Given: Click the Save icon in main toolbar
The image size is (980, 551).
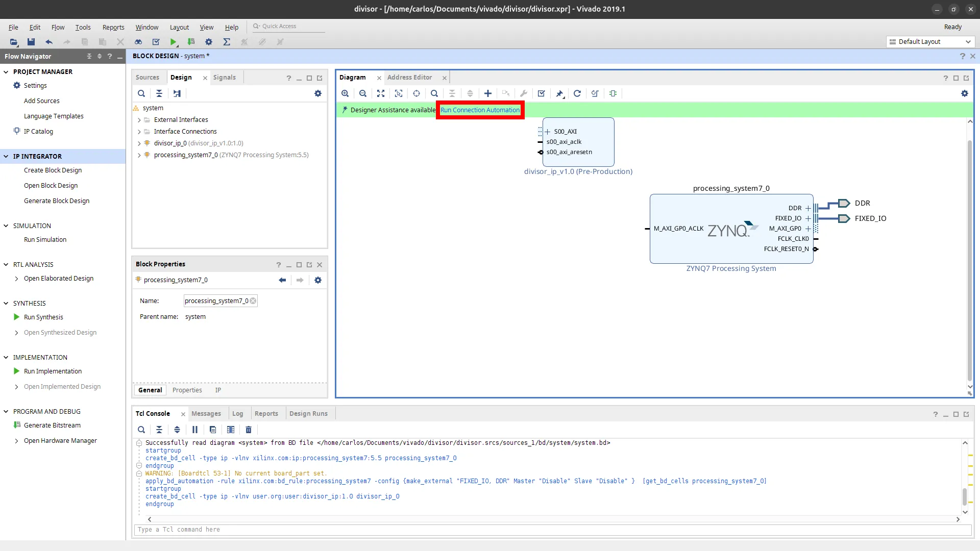Looking at the screenshot, I should [31, 42].
